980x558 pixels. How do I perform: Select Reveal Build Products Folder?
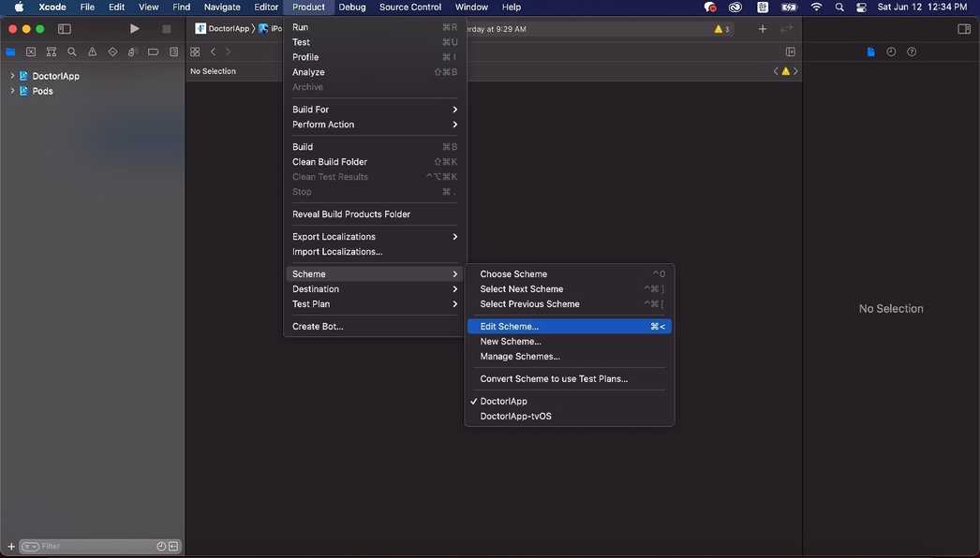tap(375, 214)
